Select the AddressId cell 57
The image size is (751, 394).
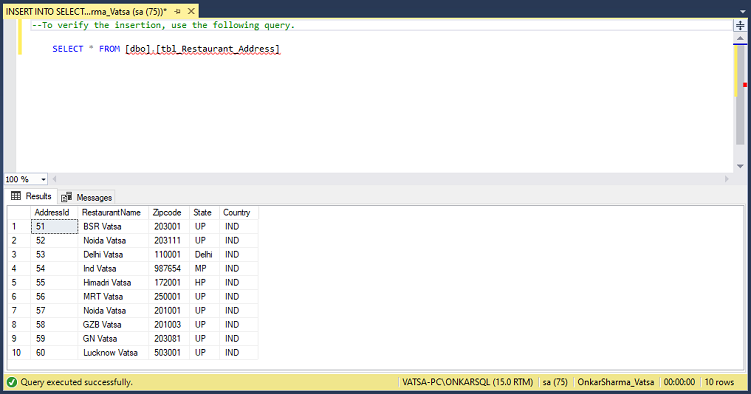click(x=54, y=311)
